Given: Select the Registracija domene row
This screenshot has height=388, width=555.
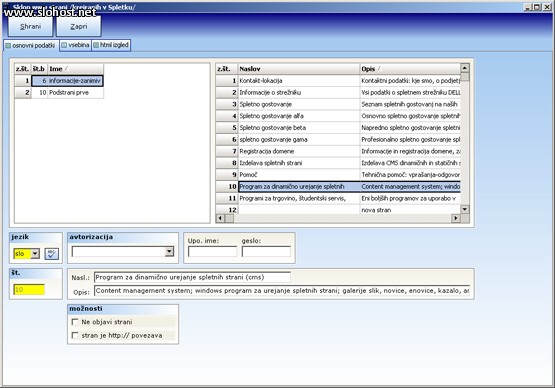Looking at the screenshot, I should coord(338,151).
